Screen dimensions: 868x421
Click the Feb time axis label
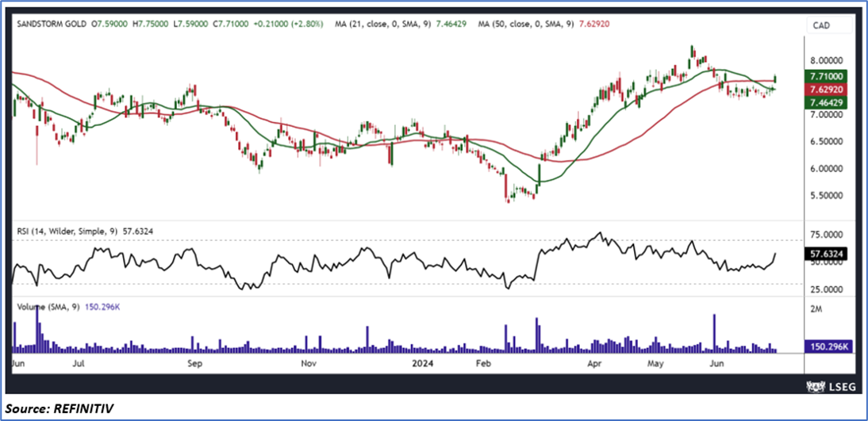pyautogui.click(x=484, y=364)
